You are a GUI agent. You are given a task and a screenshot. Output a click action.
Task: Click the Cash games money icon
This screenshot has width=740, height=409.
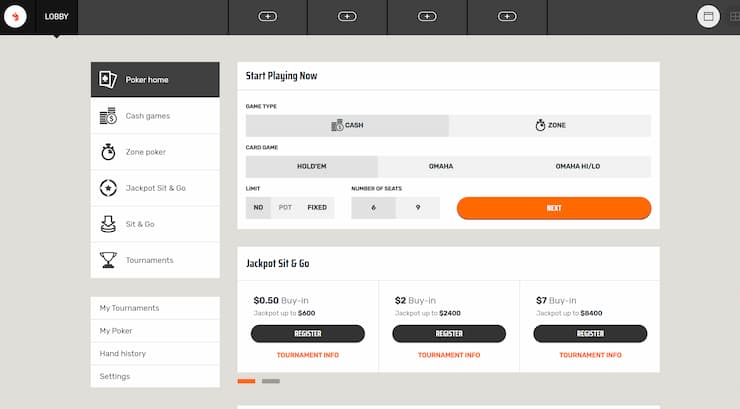pyautogui.click(x=108, y=116)
